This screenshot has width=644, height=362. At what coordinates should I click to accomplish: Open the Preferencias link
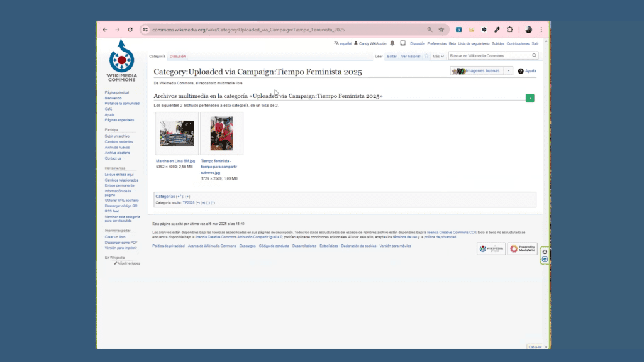point(436,43)
